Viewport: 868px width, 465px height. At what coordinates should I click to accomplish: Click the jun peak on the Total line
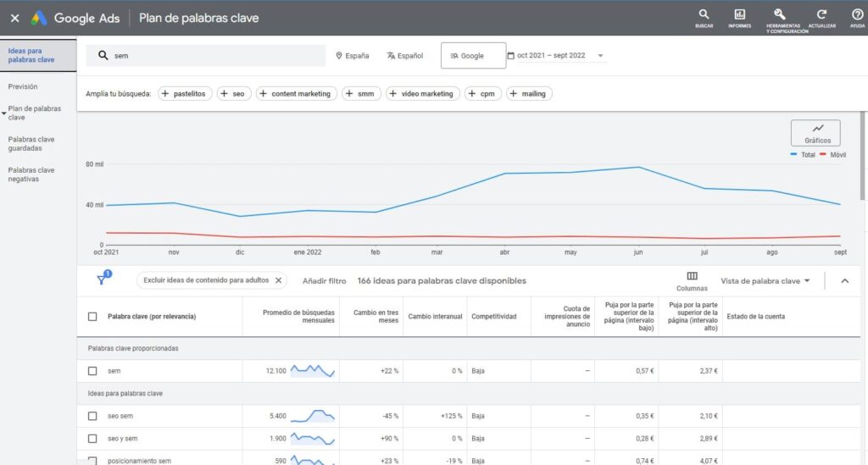(639, 167)
